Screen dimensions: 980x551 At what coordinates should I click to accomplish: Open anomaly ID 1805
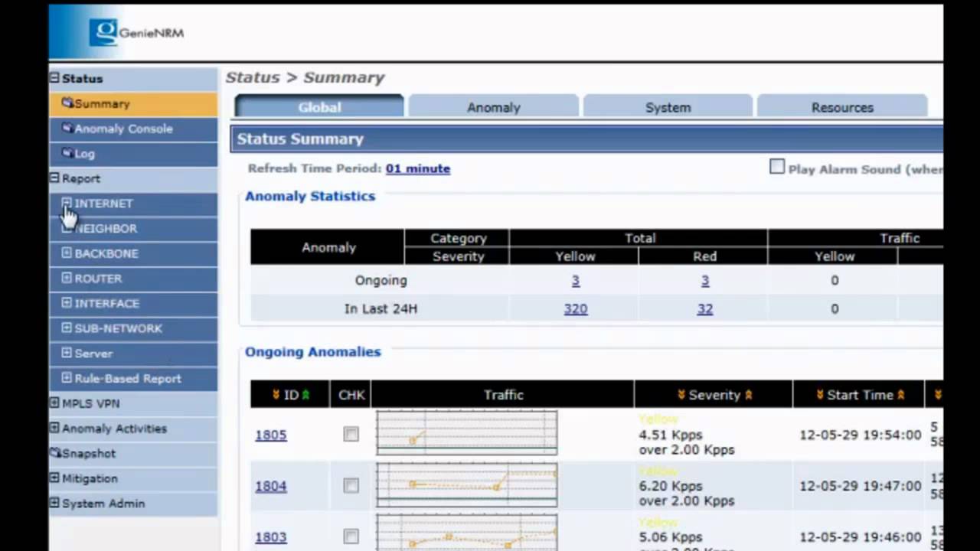(271, 435)
